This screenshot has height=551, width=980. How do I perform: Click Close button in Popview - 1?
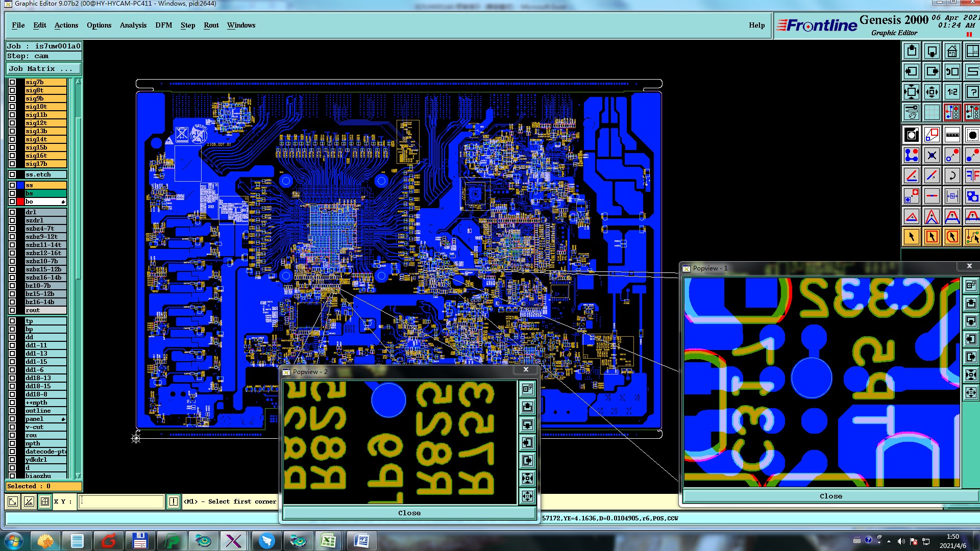pos(830,496)
